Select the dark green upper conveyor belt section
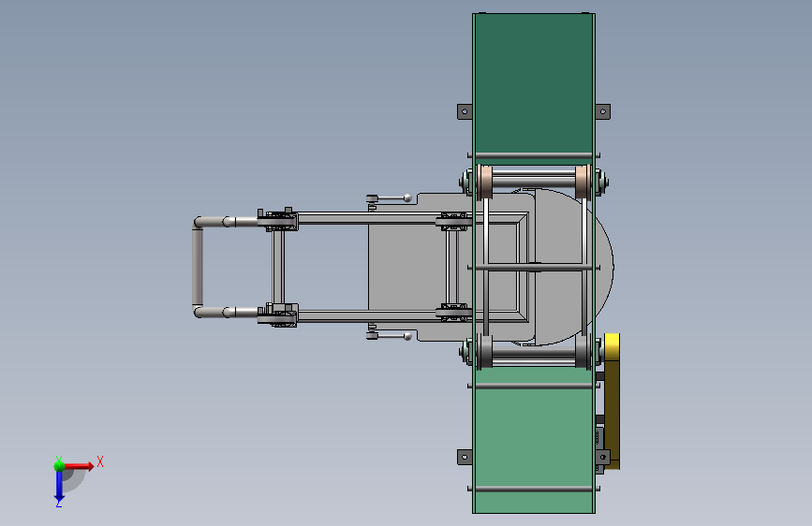 [534, 83]
